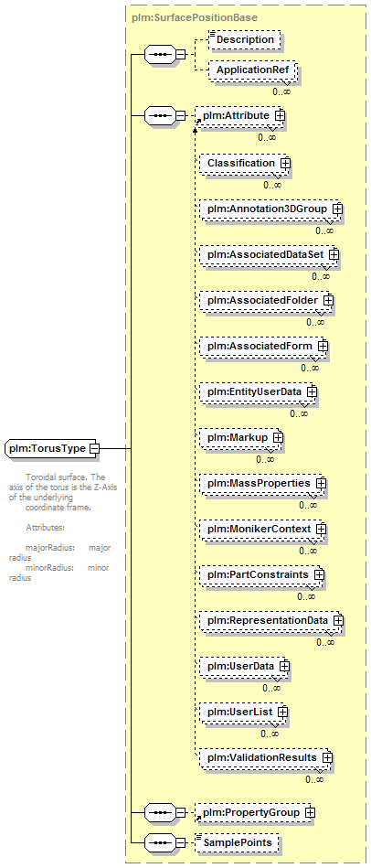Expand plm:AssociatedForm plus icon
Image resolution: width=371 pixels, height=868 pixels.
[x=323, y=346]
